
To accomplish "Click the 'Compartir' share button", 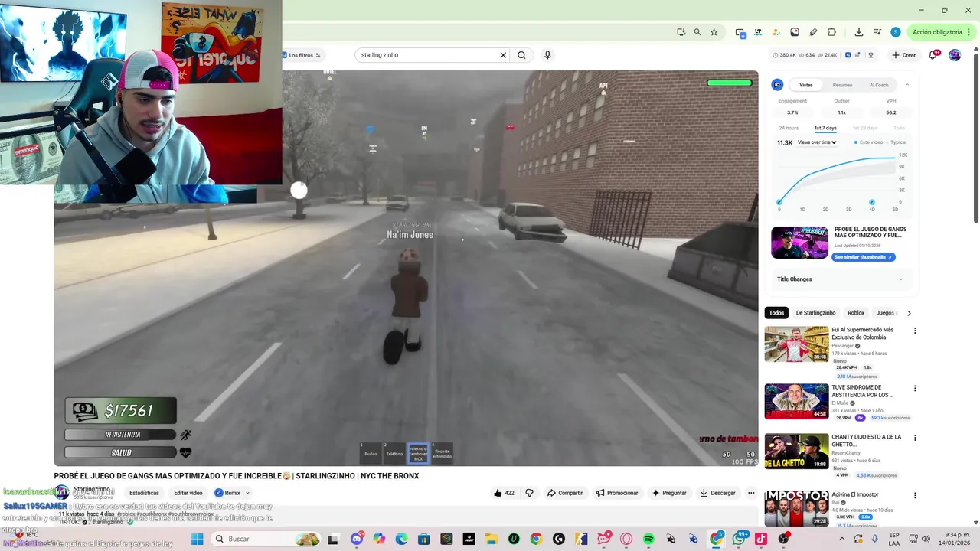I will coord(565,493).
